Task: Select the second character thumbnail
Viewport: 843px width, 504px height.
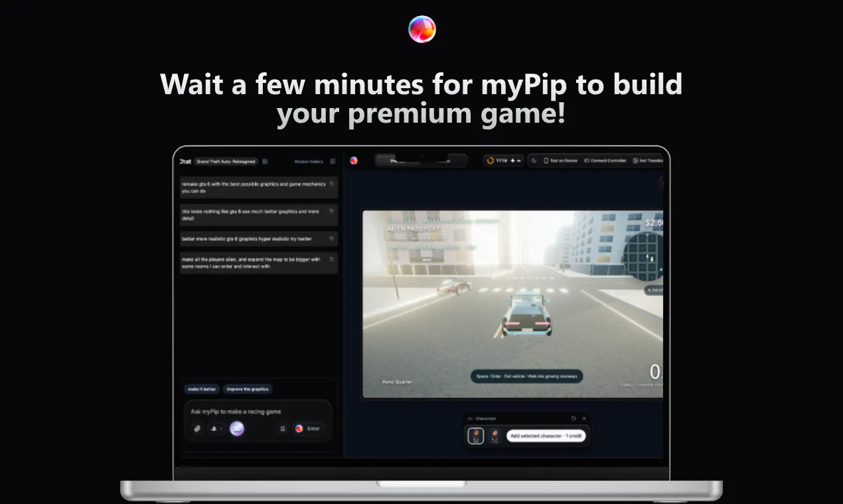Action: 495,436
